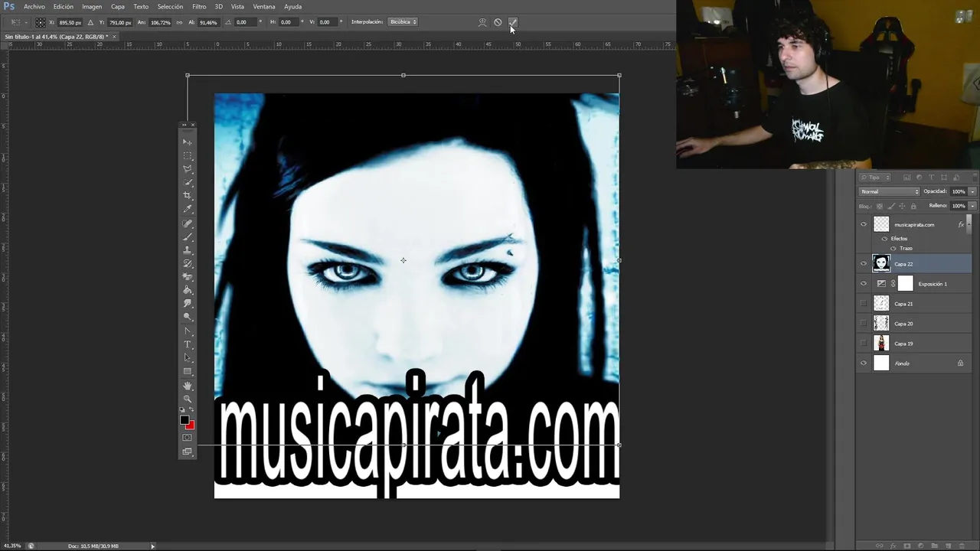The height and width of the screenshot is (551, 980).
Task: Toggle Quick Mask mode icon
Action: [x=188, y=438]
